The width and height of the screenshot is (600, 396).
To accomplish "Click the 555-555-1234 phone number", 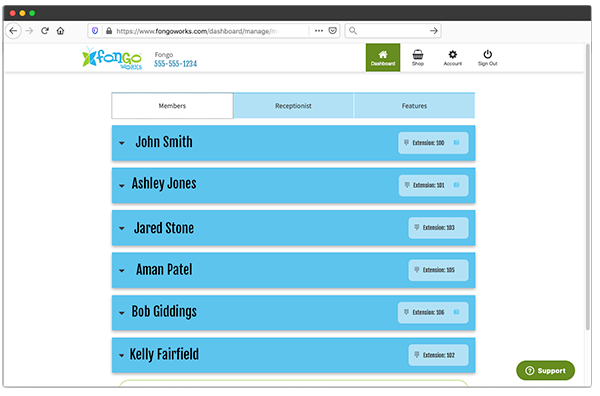I will [175, 64].
